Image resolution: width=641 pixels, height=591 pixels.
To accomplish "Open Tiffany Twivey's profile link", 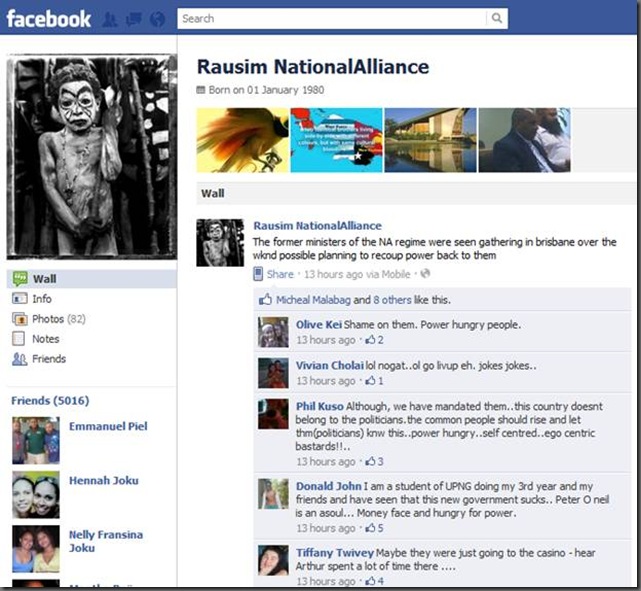I will click(335, 553).
